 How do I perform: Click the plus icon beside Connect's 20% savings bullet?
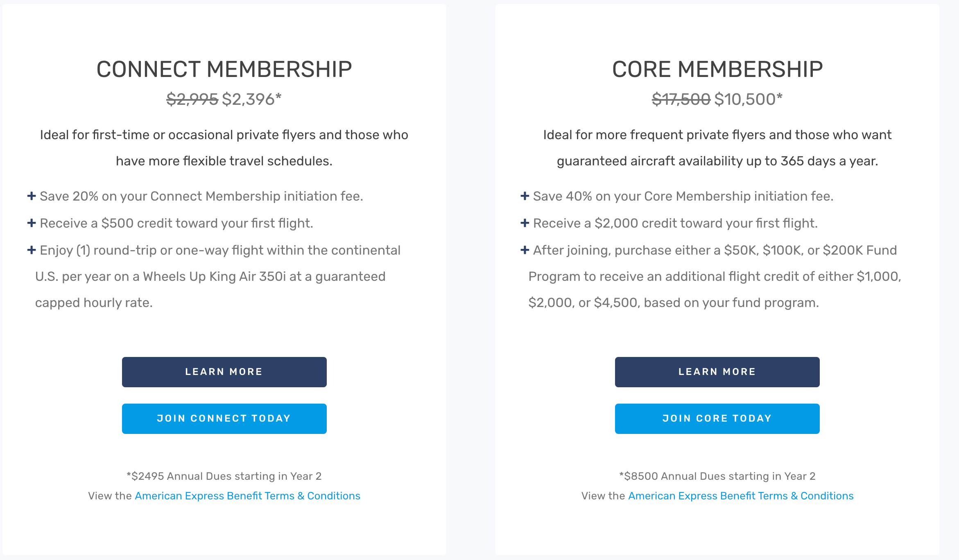31,196
